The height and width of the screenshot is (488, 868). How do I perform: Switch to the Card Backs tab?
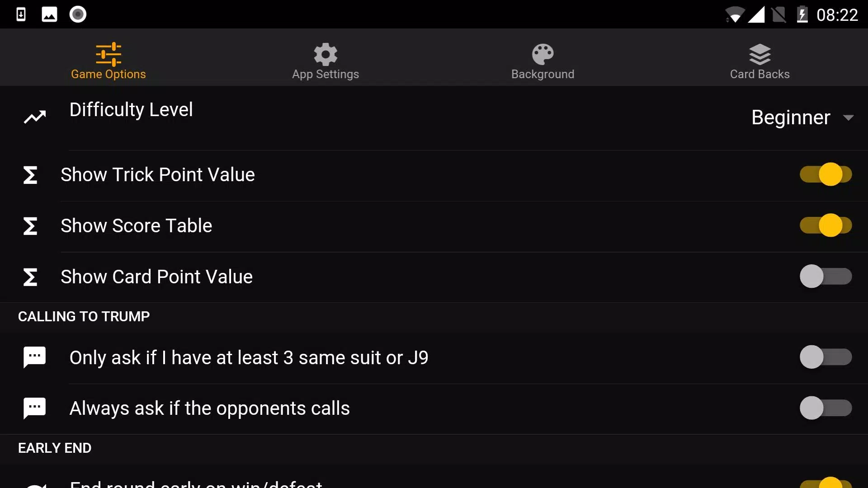pyautogui.click(x=760, y=60)
